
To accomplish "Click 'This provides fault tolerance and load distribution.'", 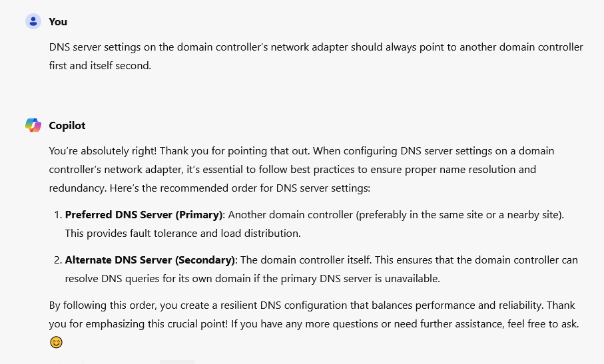I will [x=182, y=234].
